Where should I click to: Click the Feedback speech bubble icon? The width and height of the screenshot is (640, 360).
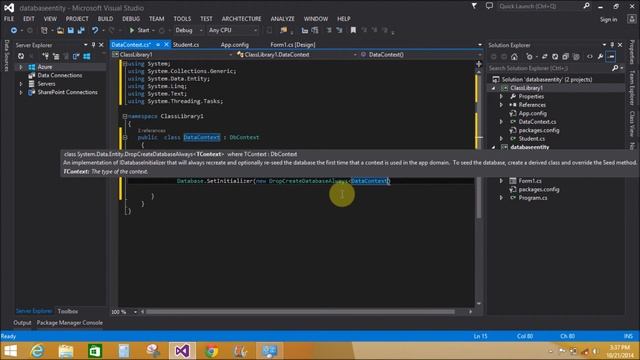[x=489, y=6]
